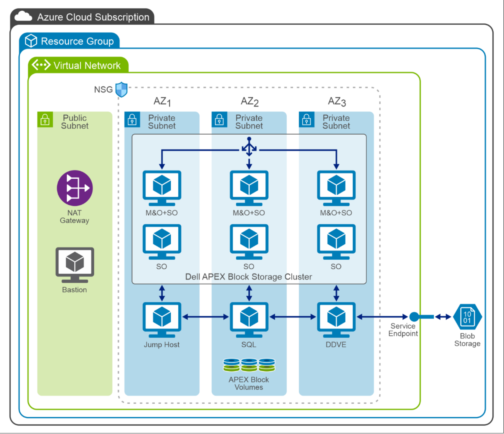Click the M&O+SO label in AZ2

click(x=249, y=213)
